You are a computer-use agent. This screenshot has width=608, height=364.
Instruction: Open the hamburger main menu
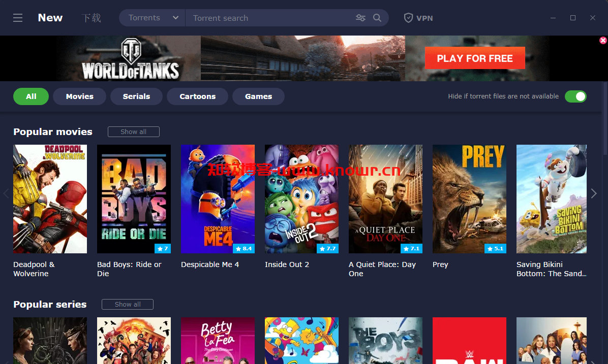(x=18, y=18)
